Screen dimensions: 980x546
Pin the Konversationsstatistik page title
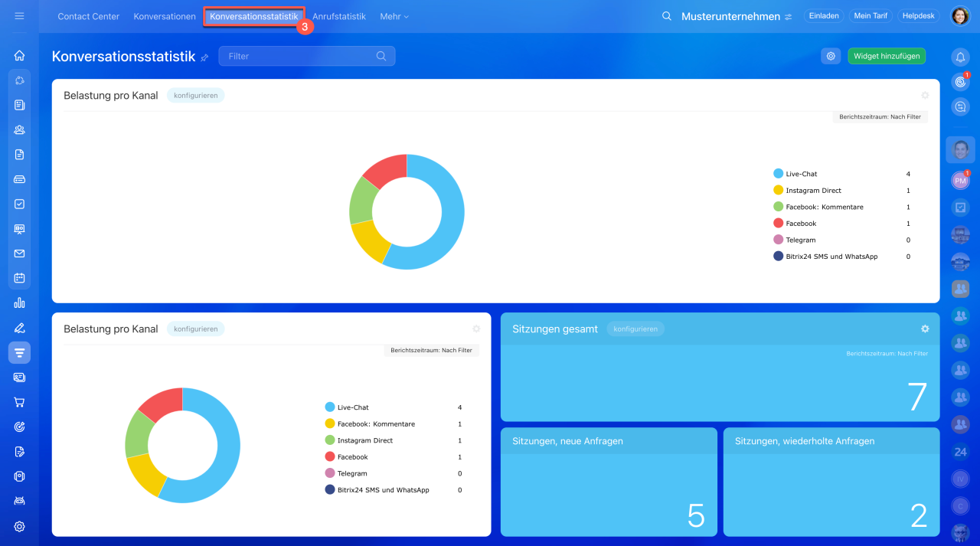pyautogui.click(x=204, y=57)
